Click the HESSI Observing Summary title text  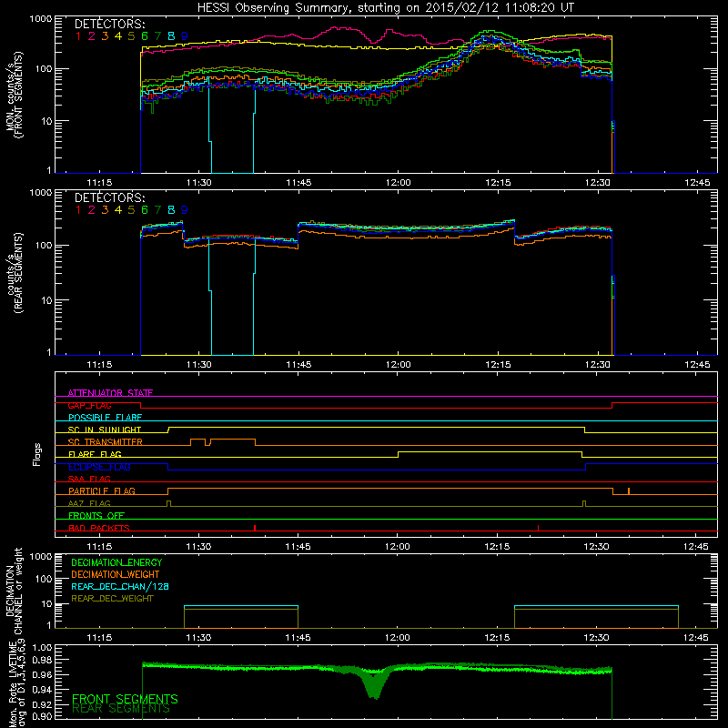click(385, 8)
